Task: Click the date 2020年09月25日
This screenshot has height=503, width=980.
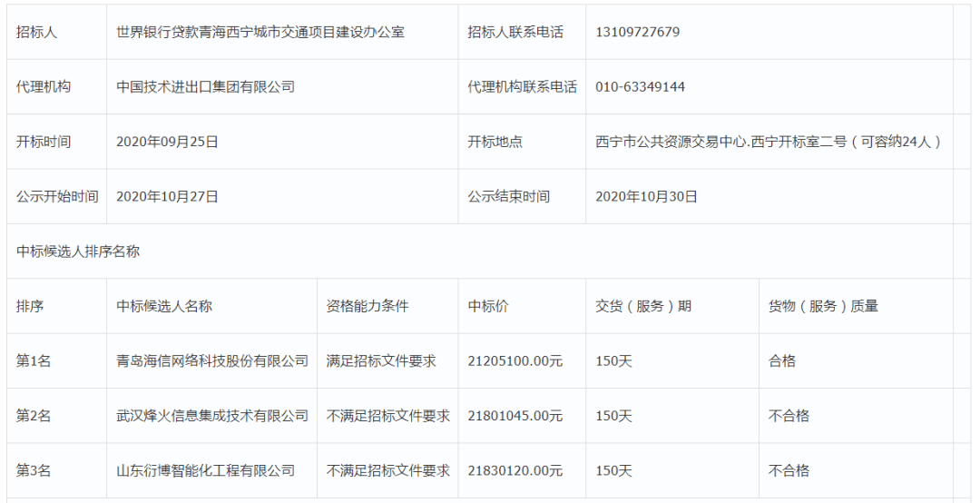Action: click(168, 142)
